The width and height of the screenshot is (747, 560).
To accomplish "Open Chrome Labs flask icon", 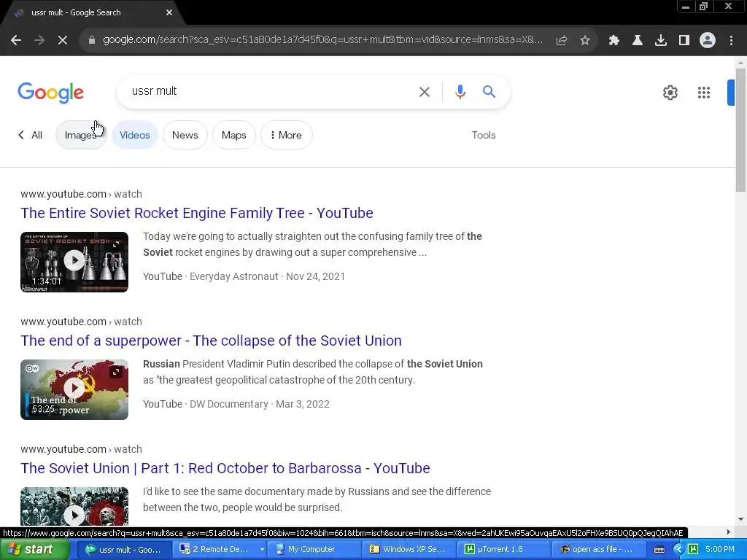I will pos(638,41).
